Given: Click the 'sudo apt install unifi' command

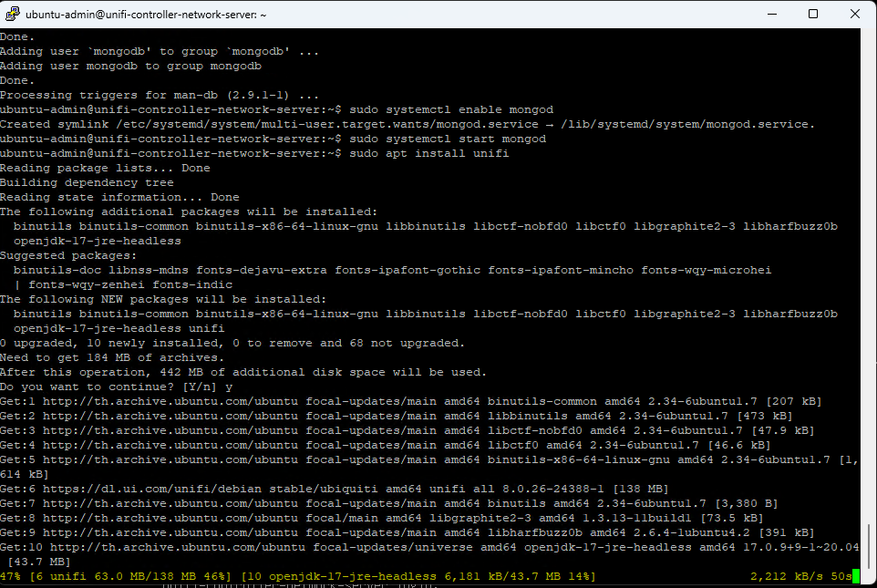Looking at the screenshot, I should (x=429, y=153).
